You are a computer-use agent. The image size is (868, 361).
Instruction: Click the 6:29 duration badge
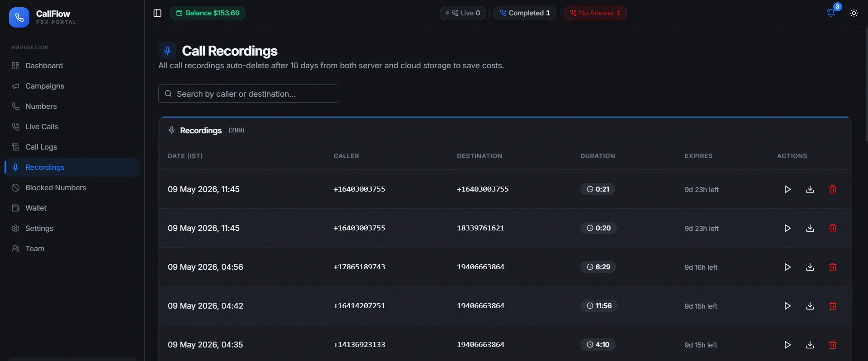[x=598, y=267]
